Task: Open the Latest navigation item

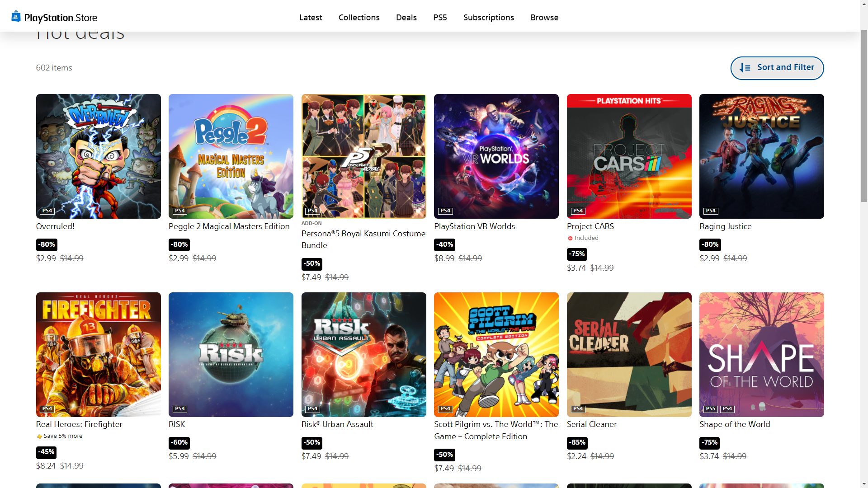Action: tap(311, 18)
